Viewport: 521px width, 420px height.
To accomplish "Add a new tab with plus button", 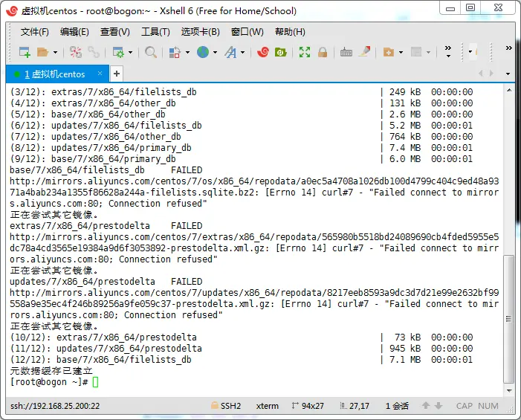I will (x=117, y=74).
